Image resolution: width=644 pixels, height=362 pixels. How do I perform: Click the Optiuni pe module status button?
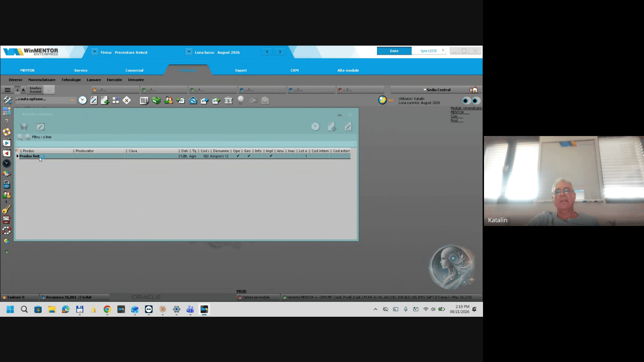(258, 297)
